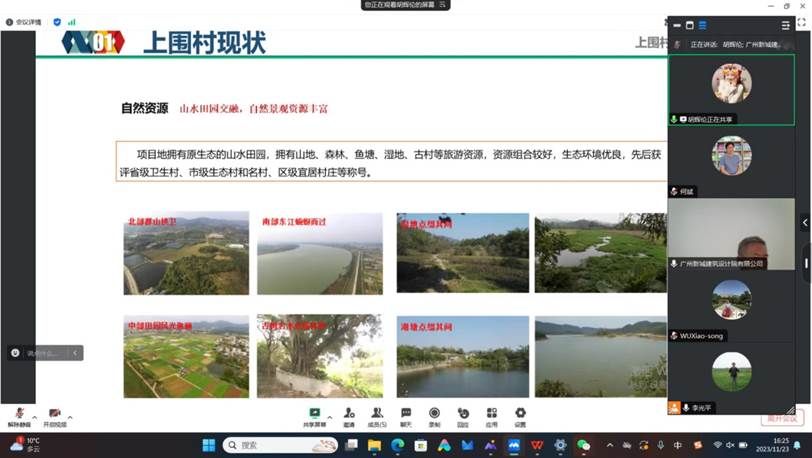Open the 聊天 chat panel
This screenshot has width=812, height=458.
405,413
